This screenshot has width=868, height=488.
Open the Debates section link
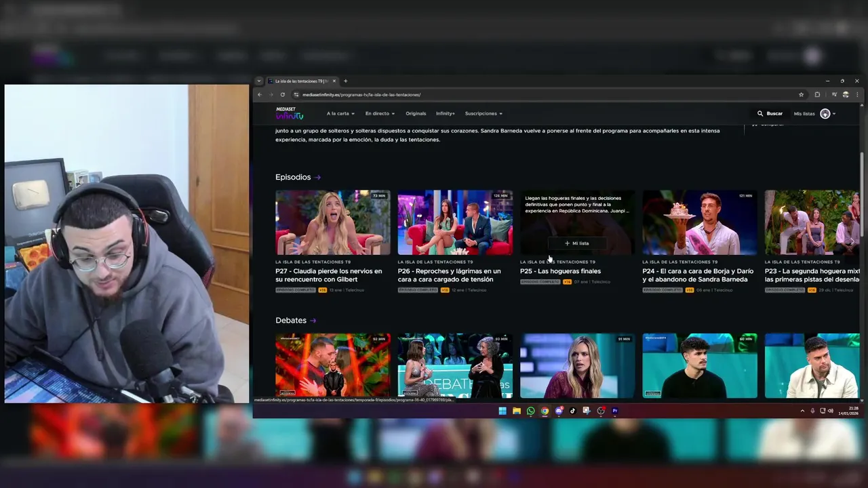click(296, 320)
